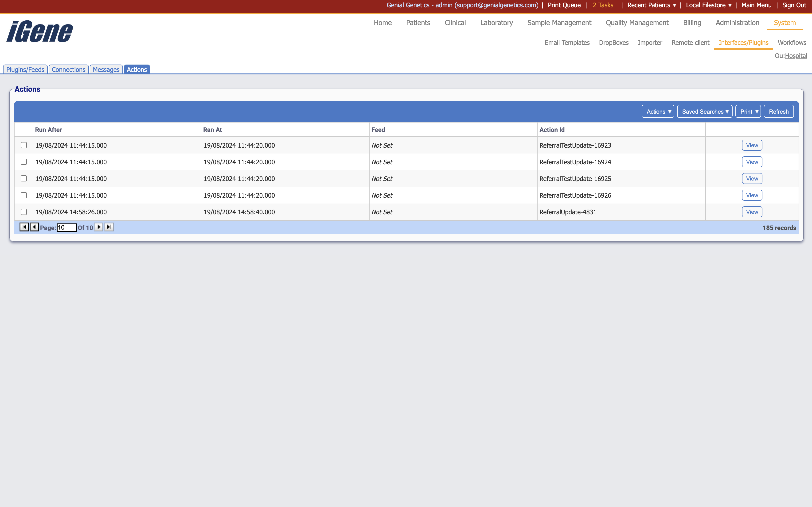View details of ReferralUpdate-4831
Viewport: 812px width, 507px height.
(752, 211)
